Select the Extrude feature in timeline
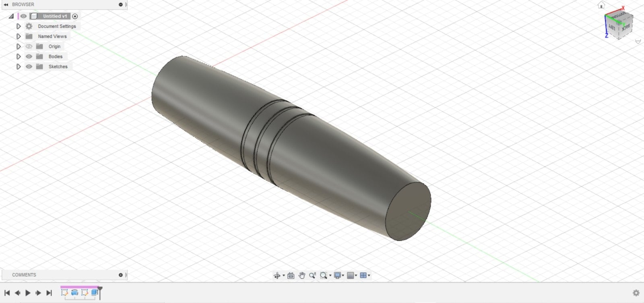Viewport: 644px width, 303px height. click(95, 293)
